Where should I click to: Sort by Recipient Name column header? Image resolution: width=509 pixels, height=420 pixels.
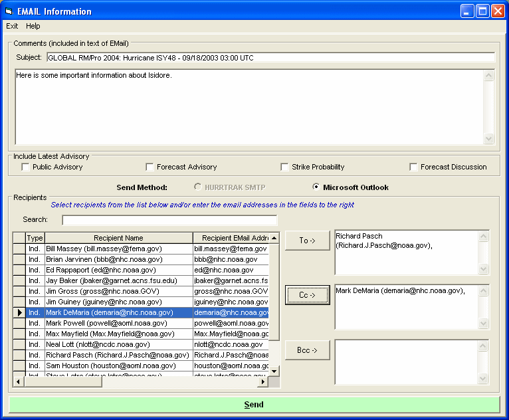pos(118,238)
